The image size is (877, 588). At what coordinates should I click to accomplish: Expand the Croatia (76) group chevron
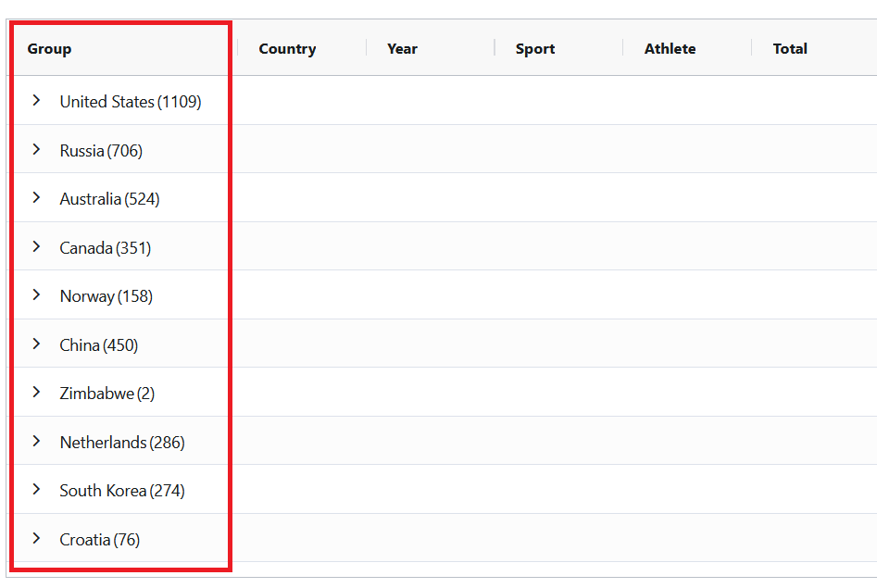36,539
